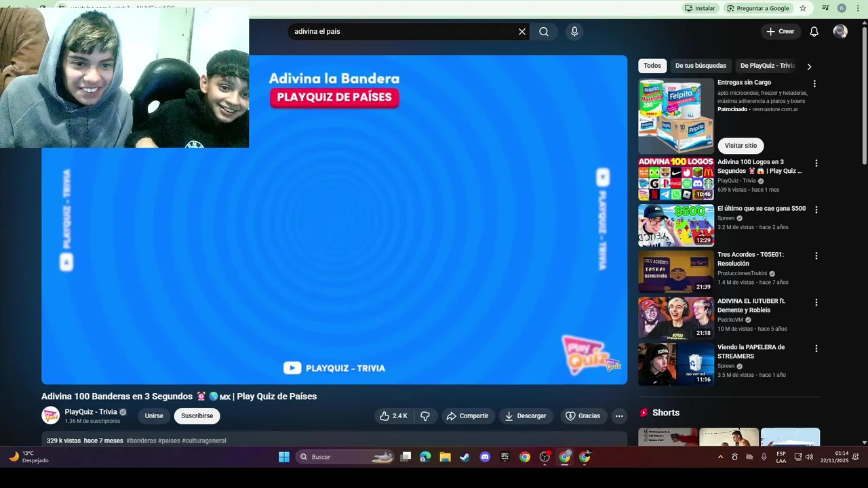Viewport: 868px width, 488px height.
Task: Open Steam from taskbar
Action: click(x=465, y=457)
